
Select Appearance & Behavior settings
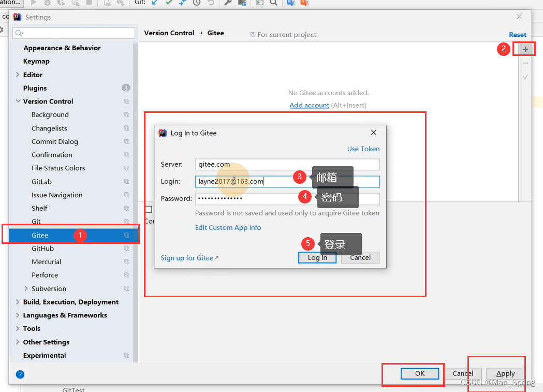click(62, 48)
